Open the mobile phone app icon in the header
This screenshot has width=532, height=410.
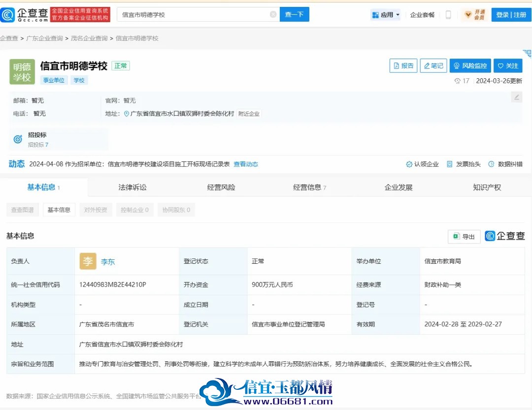(448, 15)
